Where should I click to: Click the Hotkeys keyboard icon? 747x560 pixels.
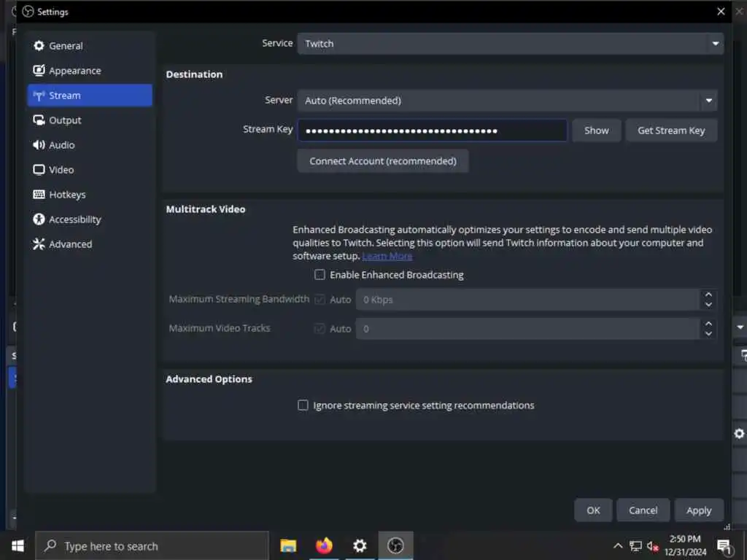click(39, 194)
